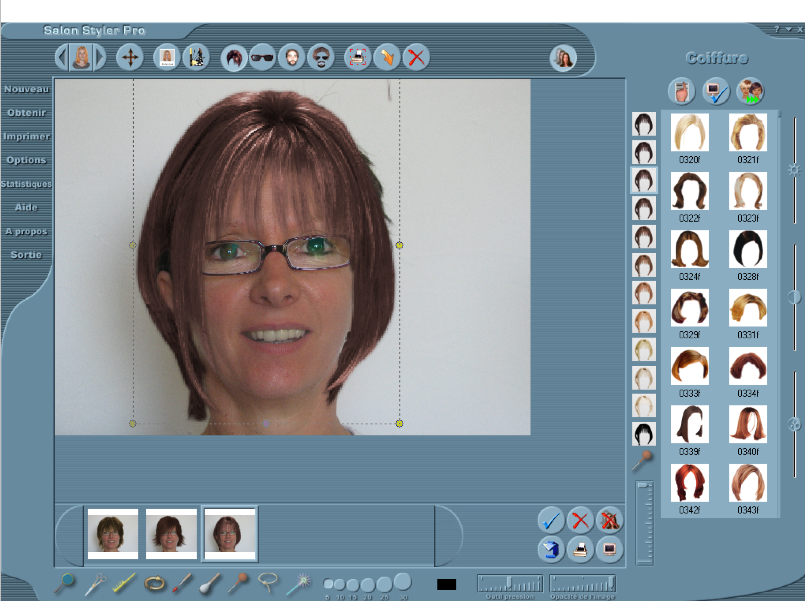Screen dimensions: 805x601
Task: Select hairstyle thumbnail 0339f
Action: point(689,424)
